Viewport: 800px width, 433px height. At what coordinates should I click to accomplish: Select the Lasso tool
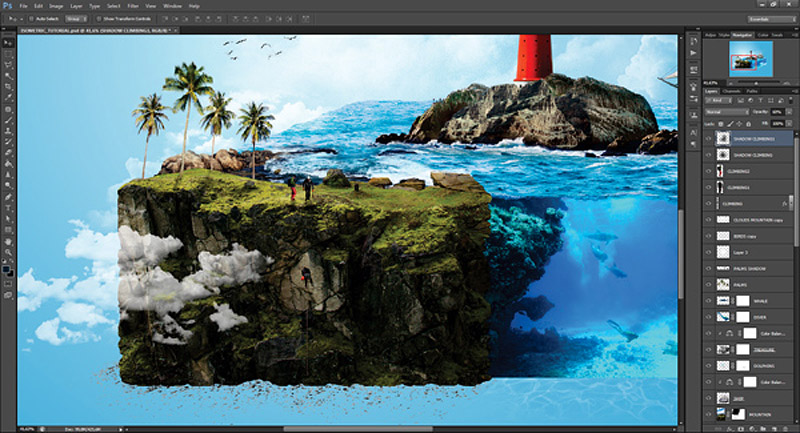pyautogui.click(x=8, y=65)
